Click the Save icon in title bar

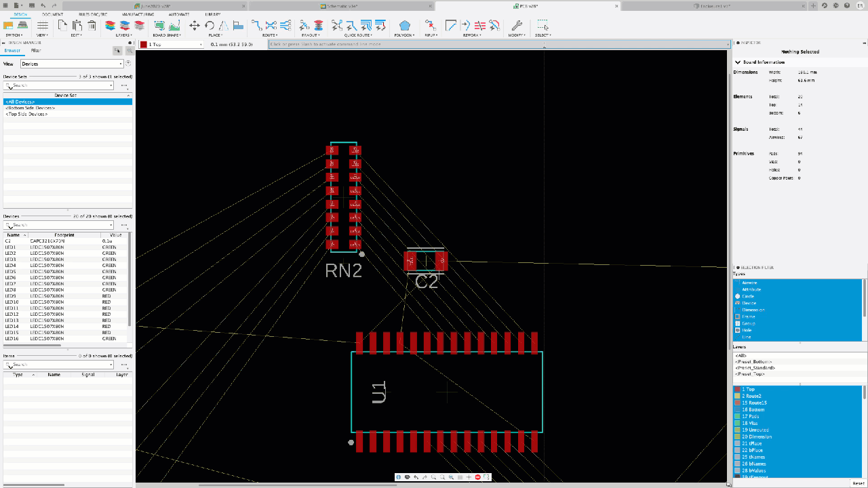coord(31,5)
